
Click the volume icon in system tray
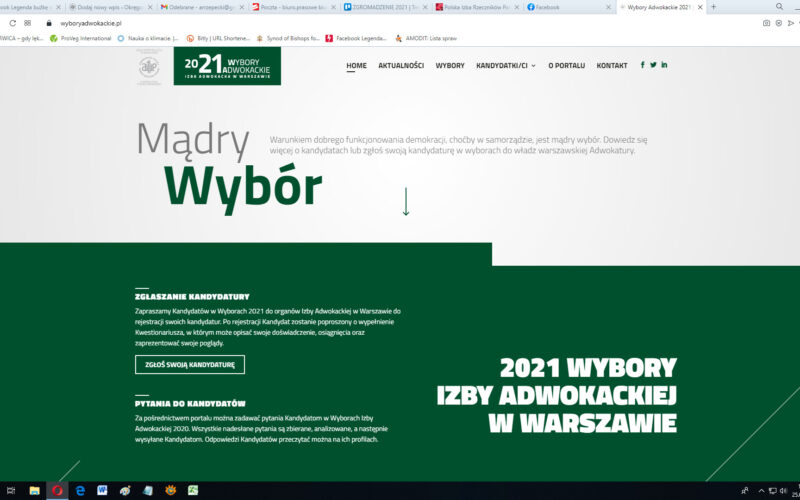[783, 491]
